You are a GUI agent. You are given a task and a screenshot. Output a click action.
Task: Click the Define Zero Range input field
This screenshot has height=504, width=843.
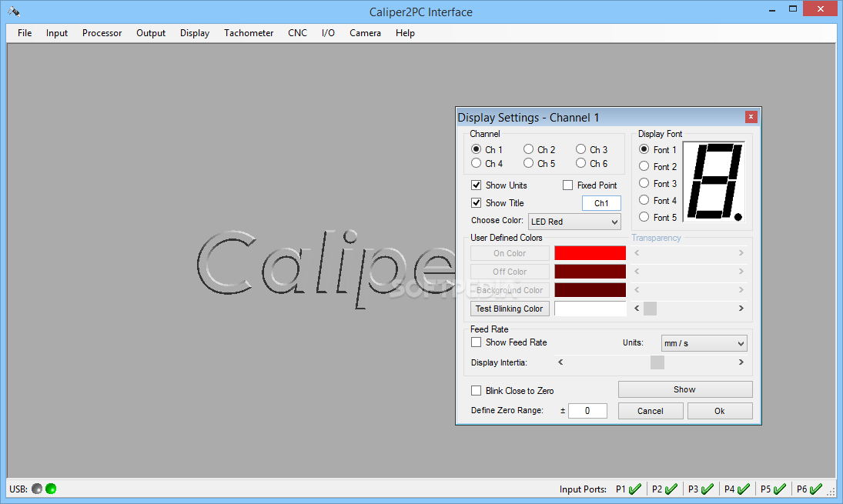pos(587,410)
